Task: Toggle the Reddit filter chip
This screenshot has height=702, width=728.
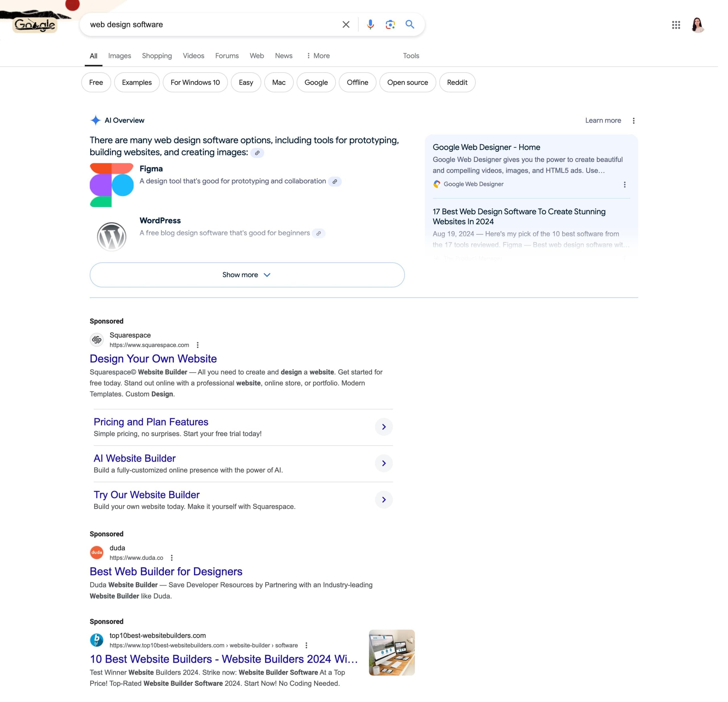Action: click(457, 82)
